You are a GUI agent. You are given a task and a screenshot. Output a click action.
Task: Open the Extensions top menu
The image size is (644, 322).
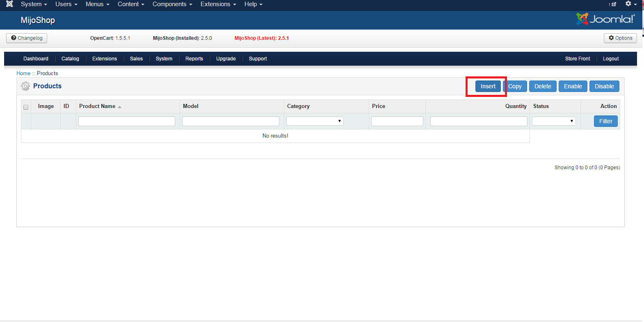click(x=218, y=4)
